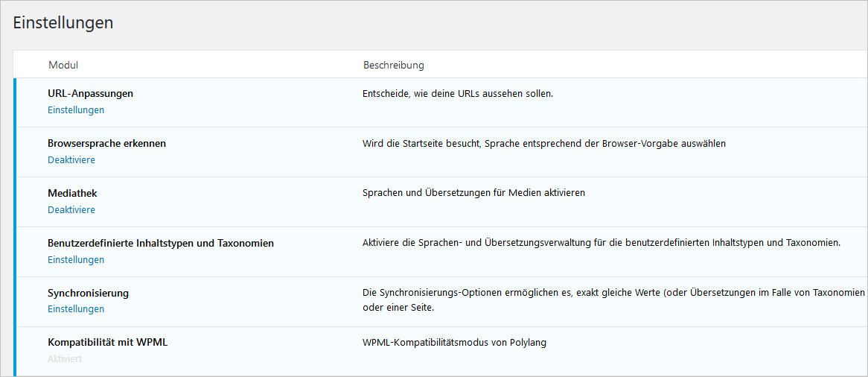Select the Browsersprache erkennen module title

pyautogui.click(x=107, y=144)
